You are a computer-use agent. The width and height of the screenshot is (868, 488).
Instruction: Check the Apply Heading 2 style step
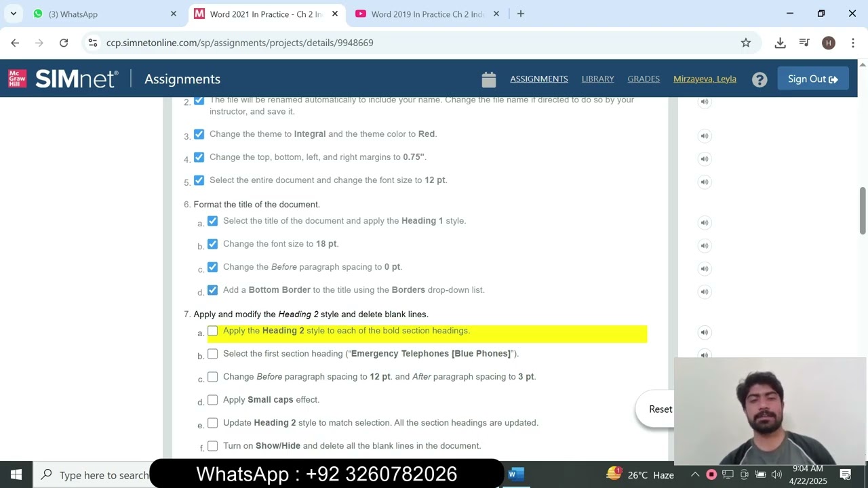coord(212,331)
